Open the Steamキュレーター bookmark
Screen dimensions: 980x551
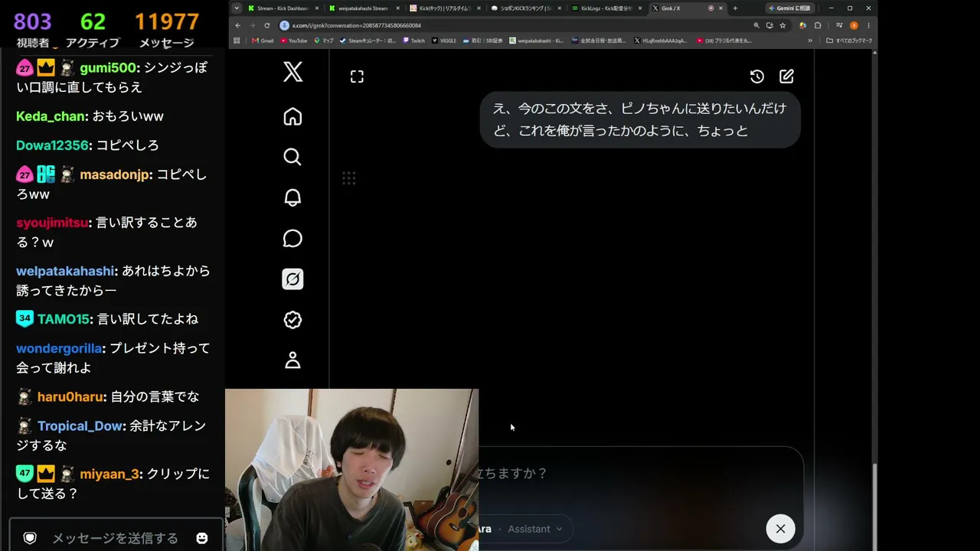[367, 41]
